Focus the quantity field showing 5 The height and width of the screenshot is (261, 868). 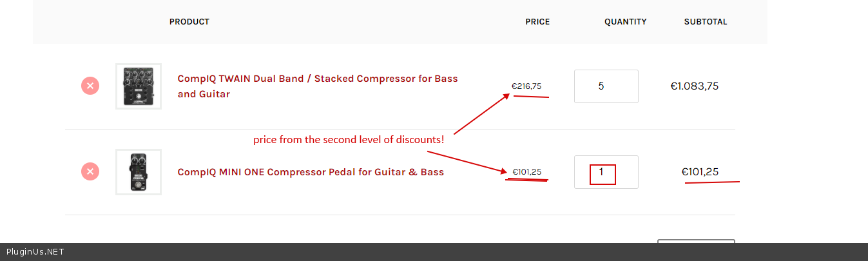pyautogui.click(x=606, y=86)
